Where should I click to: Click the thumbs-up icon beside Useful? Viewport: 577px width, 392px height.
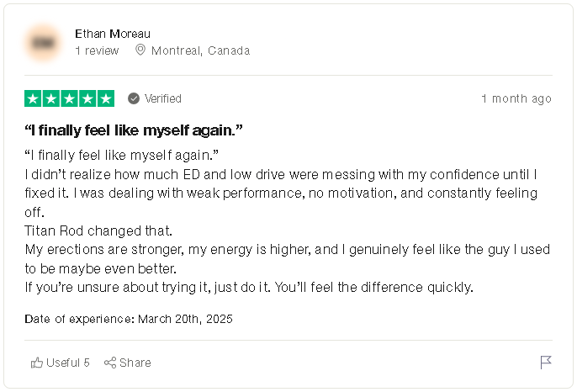tap(37, 363)
